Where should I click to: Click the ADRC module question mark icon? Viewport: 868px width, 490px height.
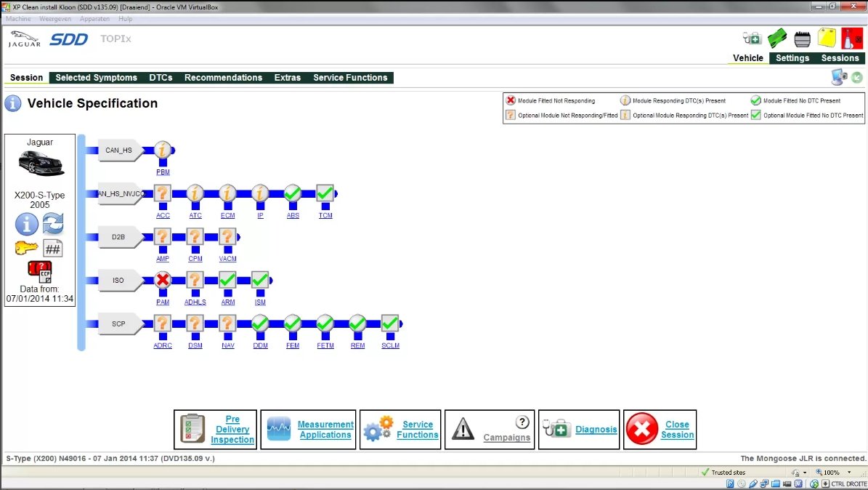point(163,324)
